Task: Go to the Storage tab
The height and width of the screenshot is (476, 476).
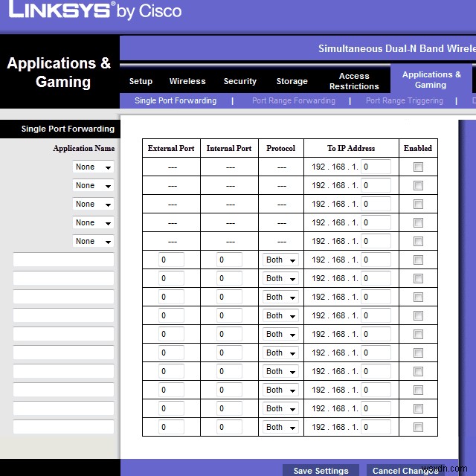Action: click(x=292, y=81)
